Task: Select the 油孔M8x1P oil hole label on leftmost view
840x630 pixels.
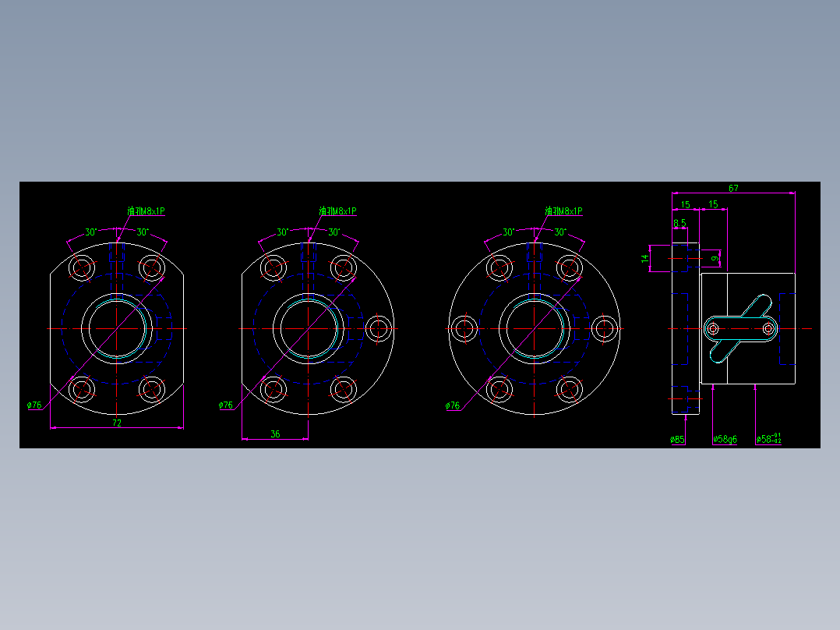Action: [146, 211]
